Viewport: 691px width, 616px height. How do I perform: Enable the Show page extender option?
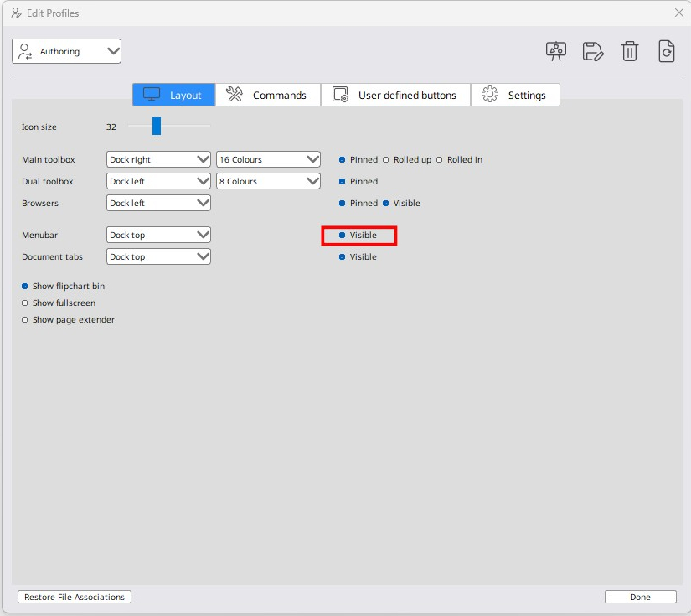click(25, 320)
